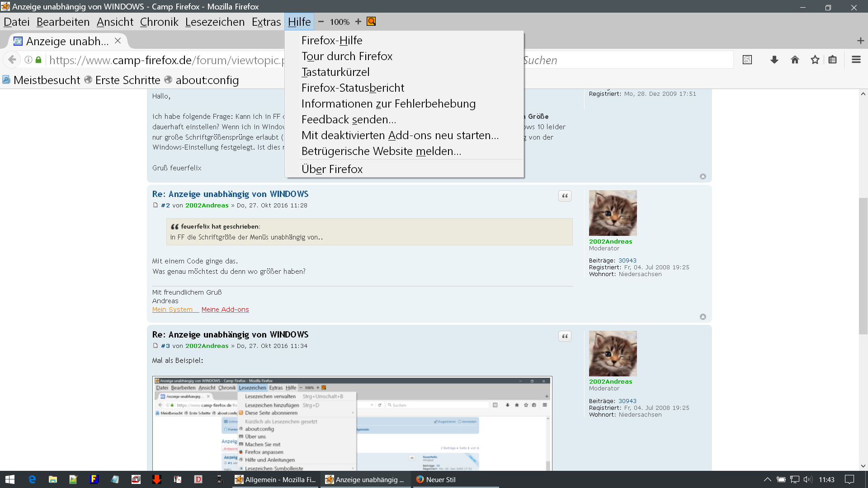Click the Downloads arrow toolbar icon
This screenshot has width=868, height=488.
point(774,60)
